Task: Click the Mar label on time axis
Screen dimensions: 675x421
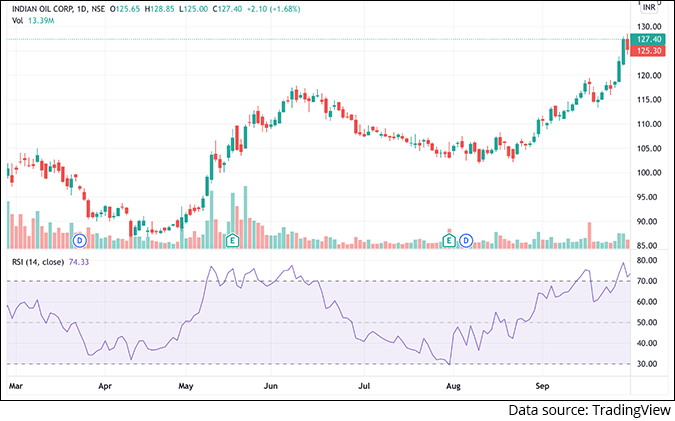Action: tap(16, 386)
